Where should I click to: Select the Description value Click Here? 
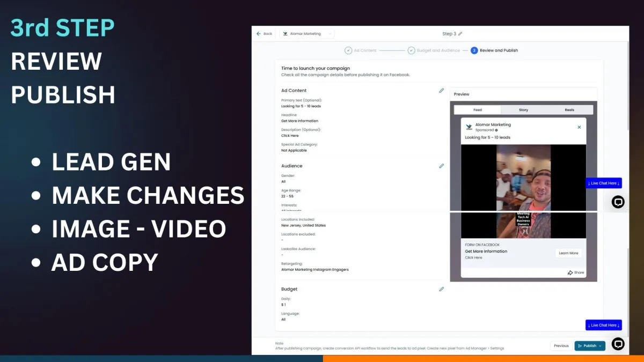[x=290, y=136]
